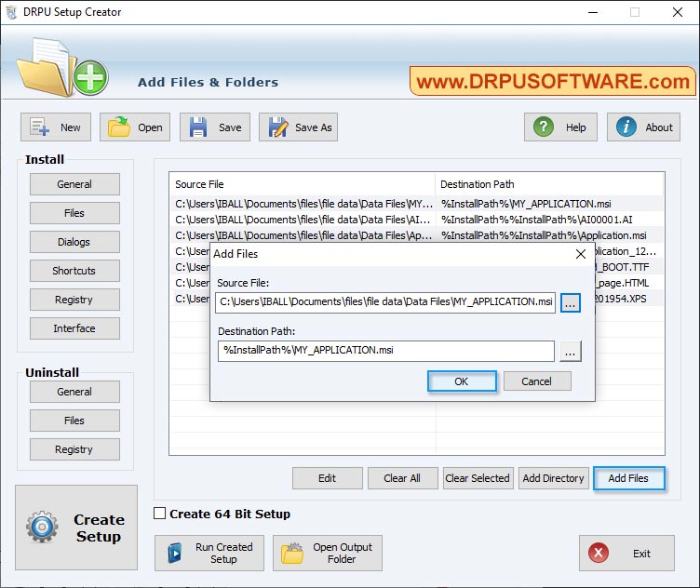Click the Edit button below the file list
The image size is (700, 588).
click(328, 478)
